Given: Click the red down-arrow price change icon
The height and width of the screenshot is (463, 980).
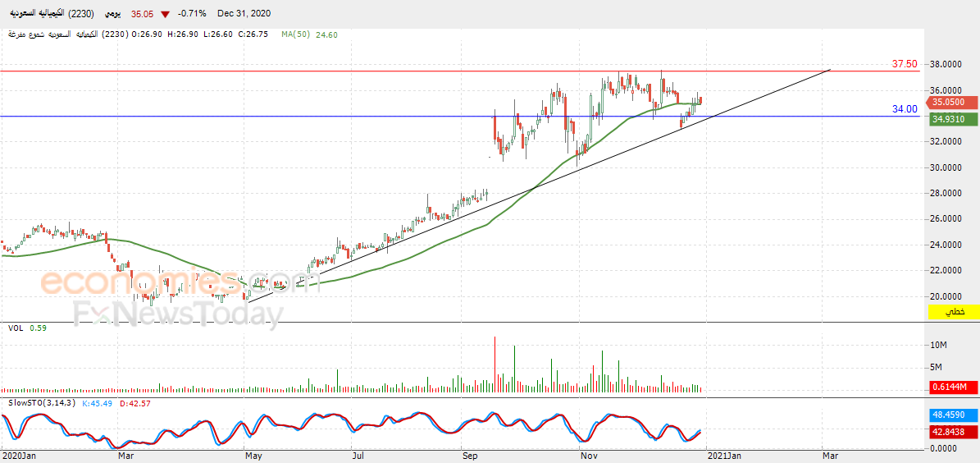Looking at the screenshot, I should click(164, 14).
